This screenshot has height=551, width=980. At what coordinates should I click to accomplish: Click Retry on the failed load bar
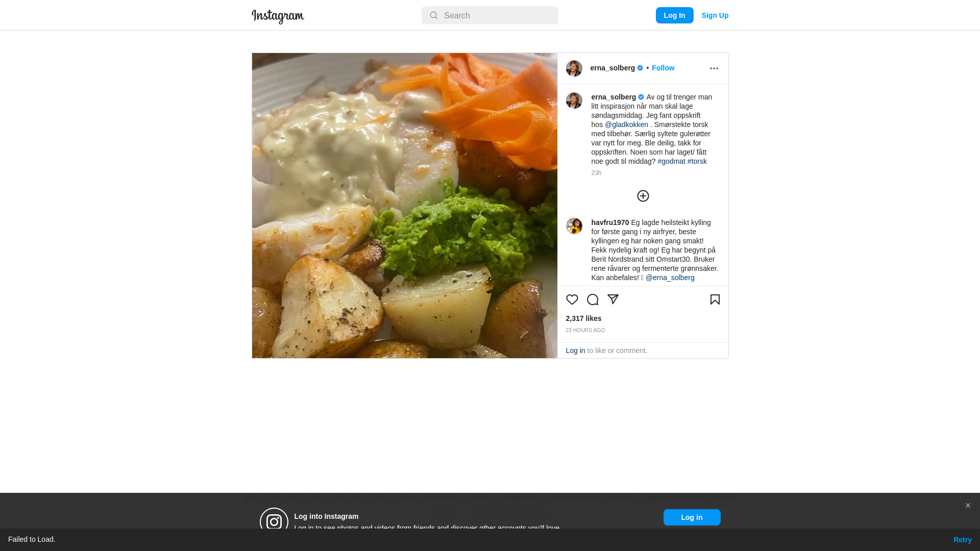point(962,540)
